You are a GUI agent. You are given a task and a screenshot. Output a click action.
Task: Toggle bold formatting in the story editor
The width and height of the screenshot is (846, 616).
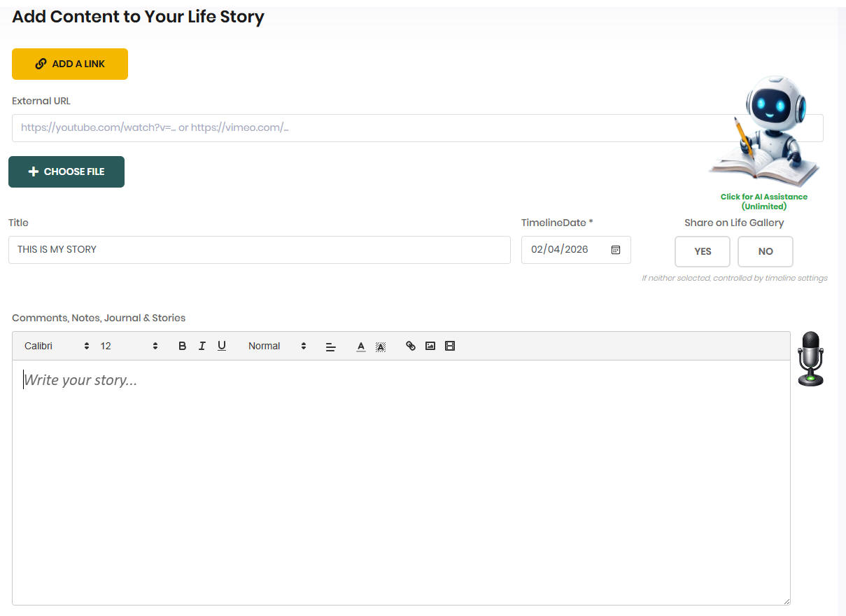tap(182, 345)
